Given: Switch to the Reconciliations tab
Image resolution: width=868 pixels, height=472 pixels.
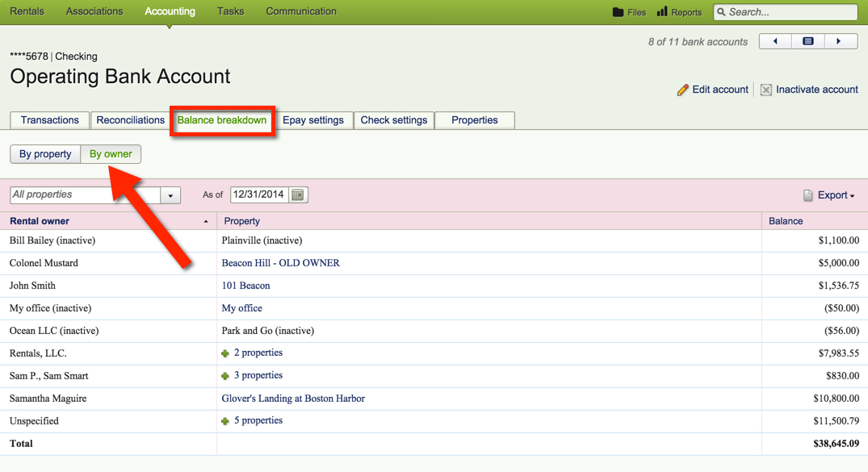Looking at the screenshot, I should (x=130, y=119).
